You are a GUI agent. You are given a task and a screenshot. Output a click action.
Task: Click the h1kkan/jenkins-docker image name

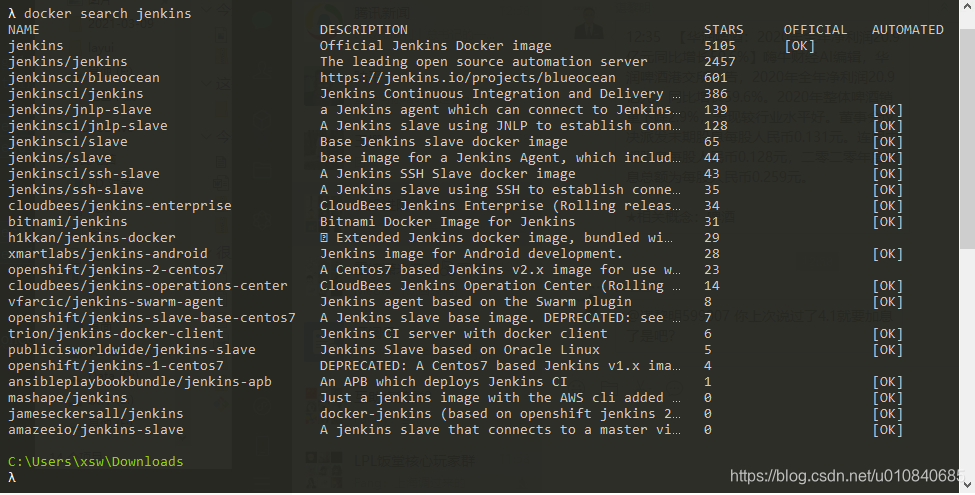[x=91, y=238]
